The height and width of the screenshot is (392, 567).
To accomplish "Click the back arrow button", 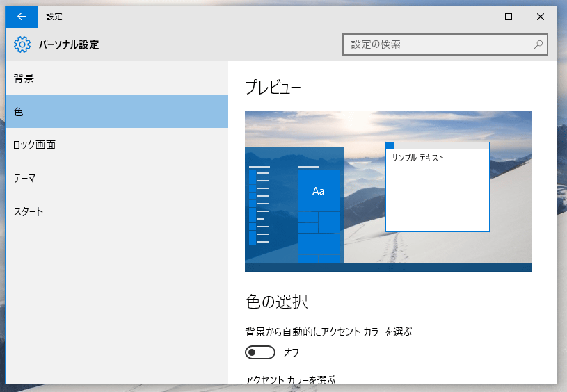I will (22, 17).
